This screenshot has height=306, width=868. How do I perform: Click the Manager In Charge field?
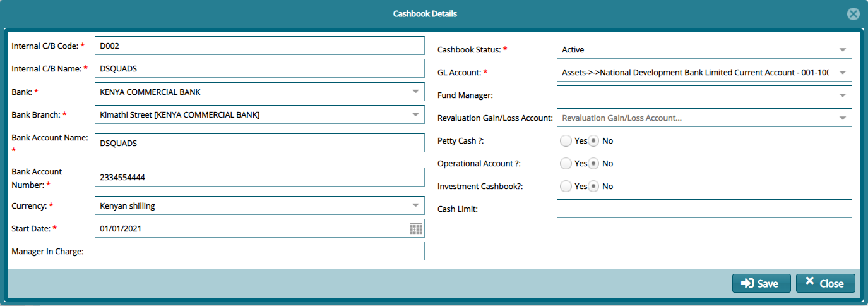point(259,252)
